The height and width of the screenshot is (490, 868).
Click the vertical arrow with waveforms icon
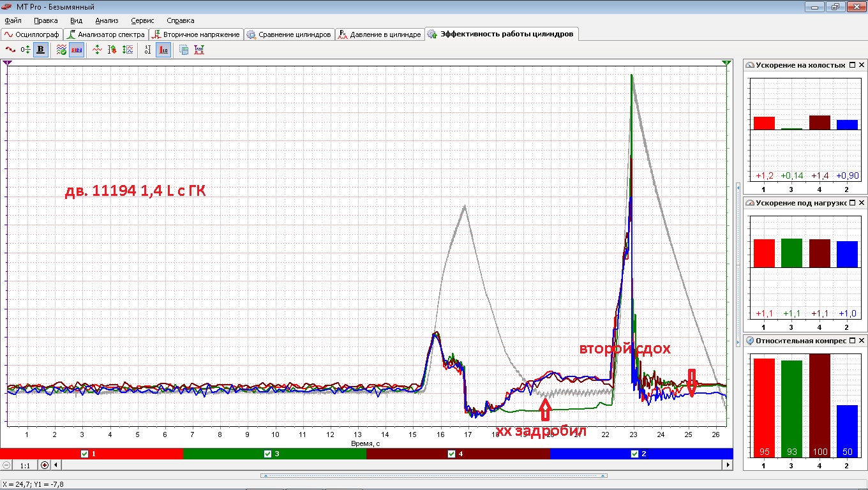(x=128, y=49)
